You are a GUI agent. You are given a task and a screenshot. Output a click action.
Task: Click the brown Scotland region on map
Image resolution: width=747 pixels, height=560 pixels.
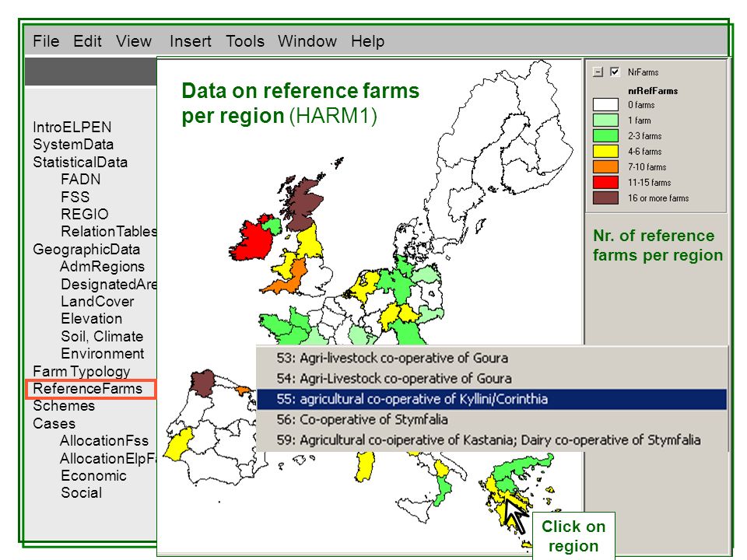tap(303, 204)
